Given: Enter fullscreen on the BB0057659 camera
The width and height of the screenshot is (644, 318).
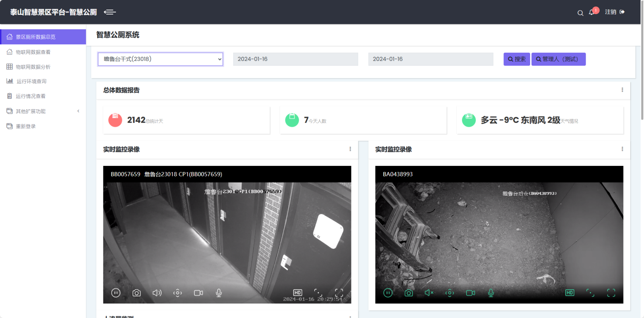Looking at the screenshot, I should [339, 293].
